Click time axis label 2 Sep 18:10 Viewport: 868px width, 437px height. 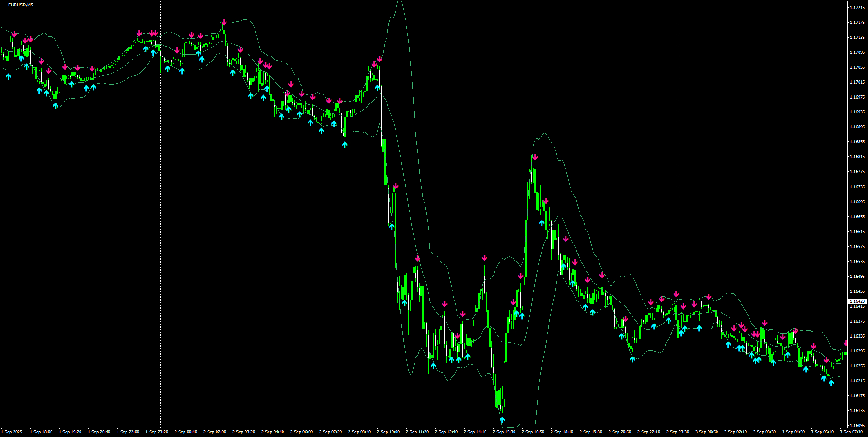coord(562,432)
